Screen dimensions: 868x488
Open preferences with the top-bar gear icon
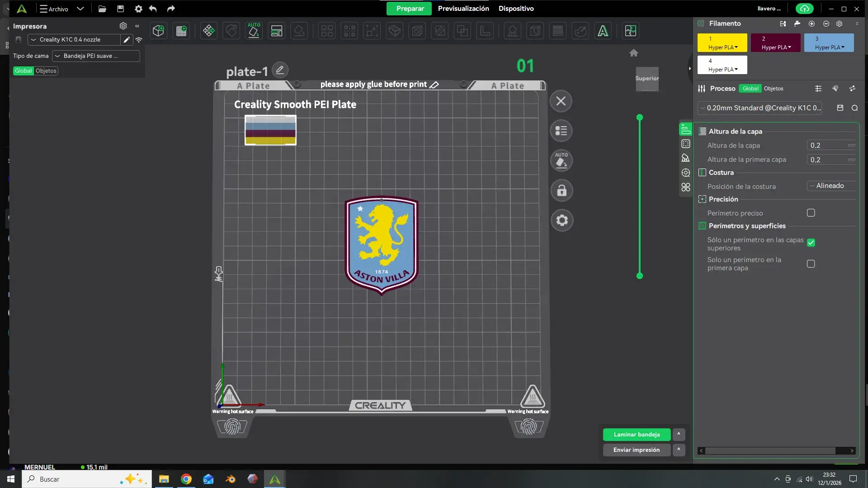[138, 9]
